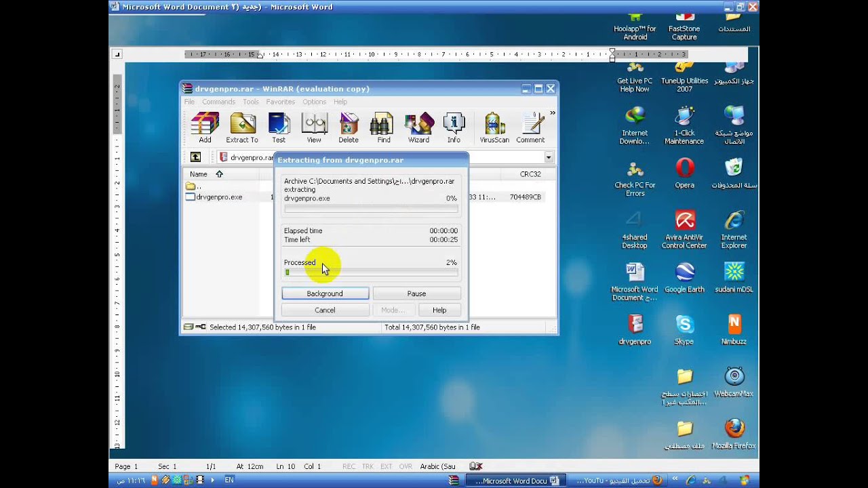Click the Help button in extraction dialog
868x488 pixels.
click(439, 310)
